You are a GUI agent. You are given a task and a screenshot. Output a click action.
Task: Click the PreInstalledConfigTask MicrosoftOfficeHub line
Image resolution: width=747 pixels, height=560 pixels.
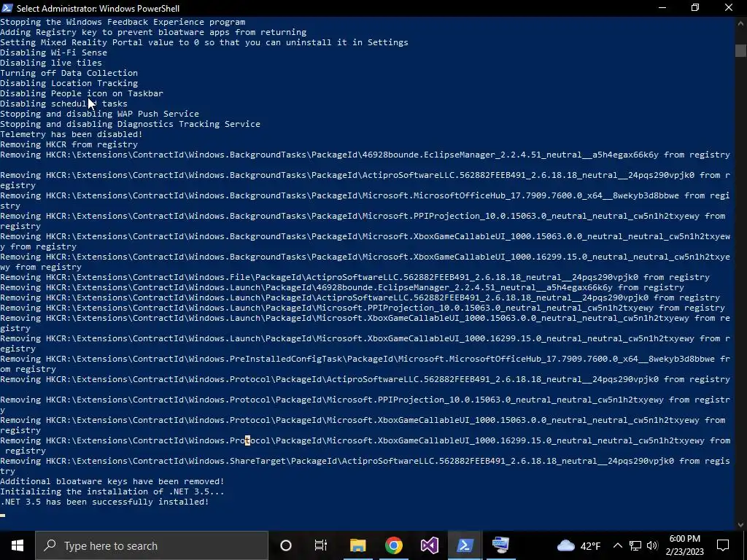365,364
